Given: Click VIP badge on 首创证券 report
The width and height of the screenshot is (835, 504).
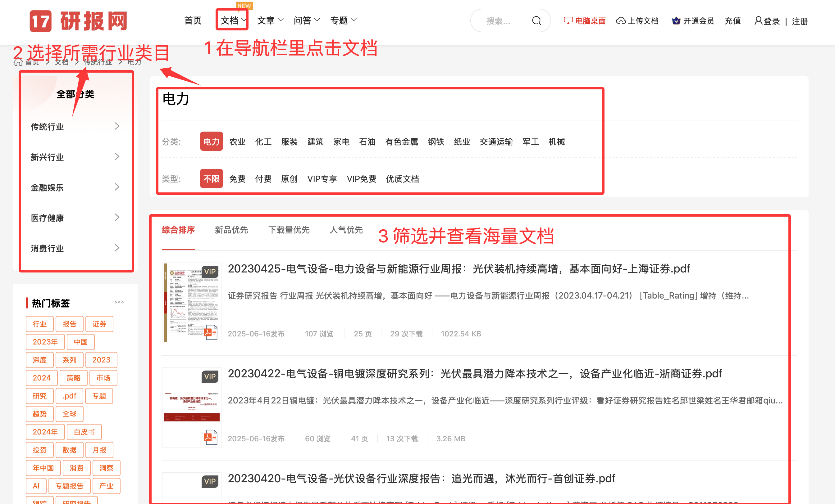Looking at the screenshot, I should coord(210,481).
